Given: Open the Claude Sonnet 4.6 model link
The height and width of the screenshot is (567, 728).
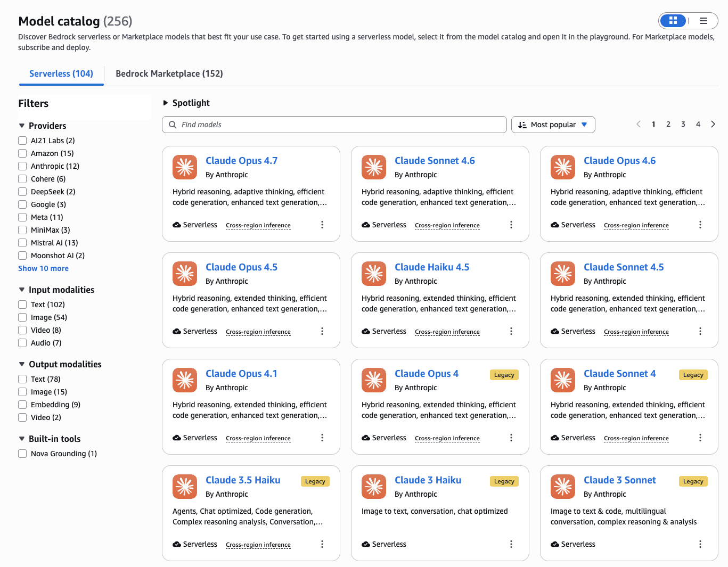Looking at the screenshot, I should (x=435, y=161).
